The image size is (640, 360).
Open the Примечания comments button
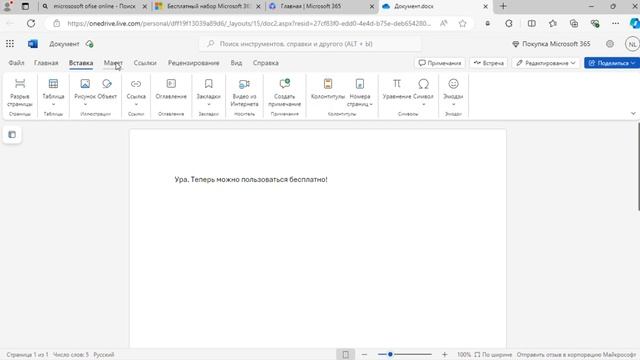(440, 63)
